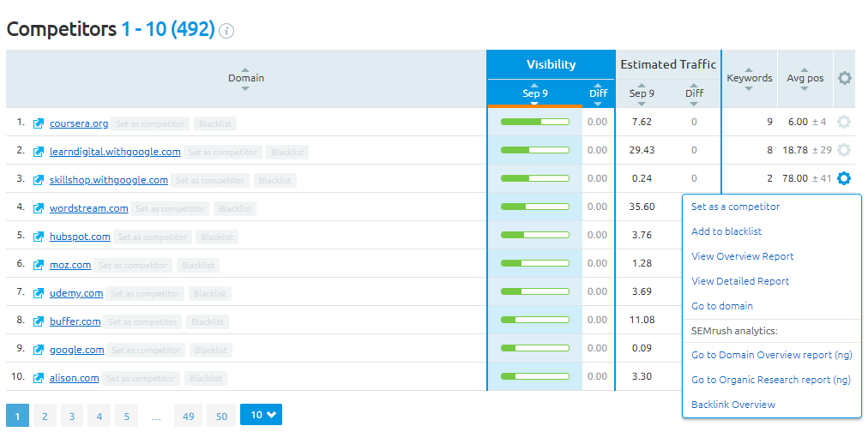868x432 pixels.
Task: Sort by Avg pos column
Action: pos(805,78)
